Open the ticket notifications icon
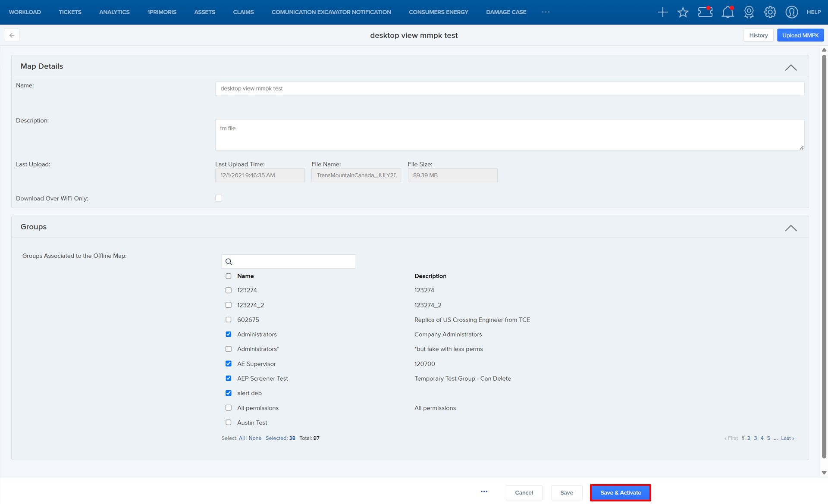 pyautogui.click(x=705, y=12)
